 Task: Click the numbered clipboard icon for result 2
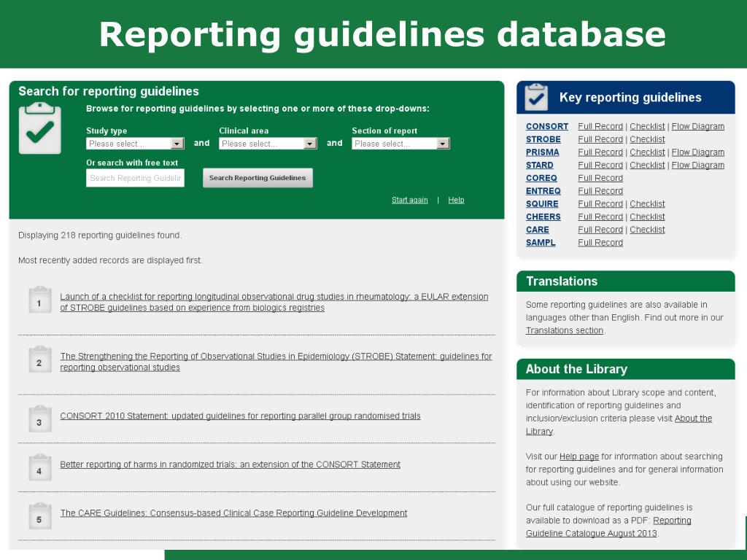[39, 360]
